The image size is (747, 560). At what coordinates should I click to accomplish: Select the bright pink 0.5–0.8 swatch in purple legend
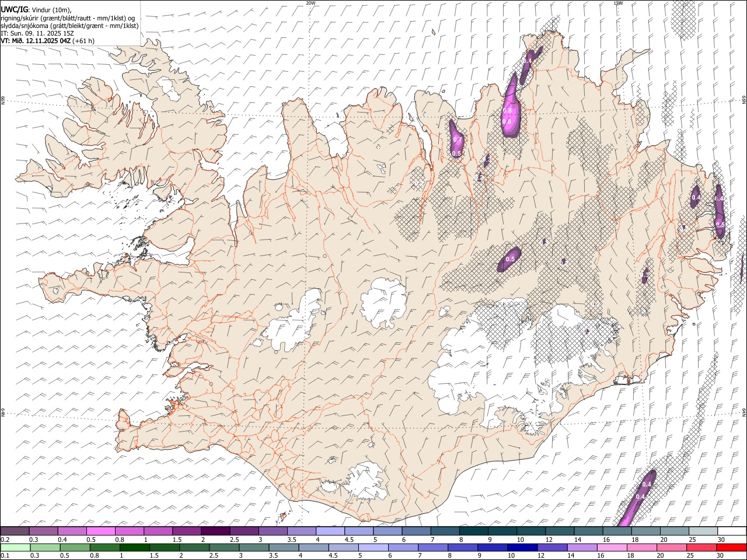[101, 531]
